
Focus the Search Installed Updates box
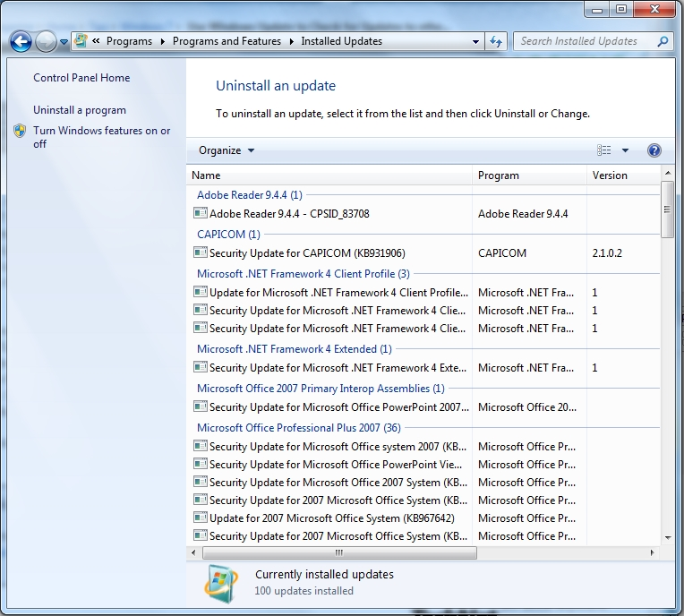pyautogui.click(x=586, y=41)
